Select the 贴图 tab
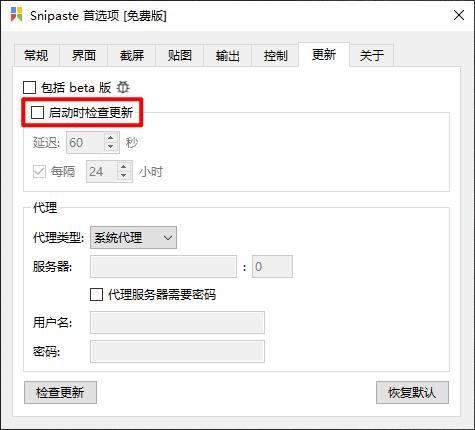This screenshot has width=475, height=430. (x=180, y=55)
